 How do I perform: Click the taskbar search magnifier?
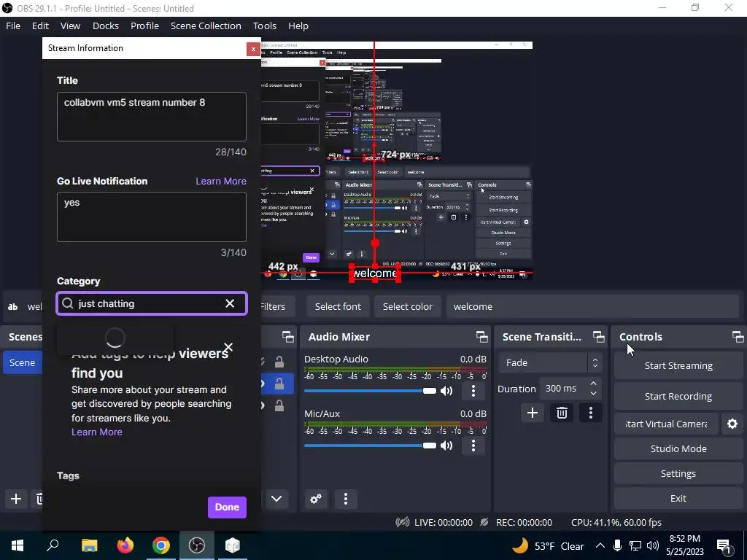tap(53, 545)
